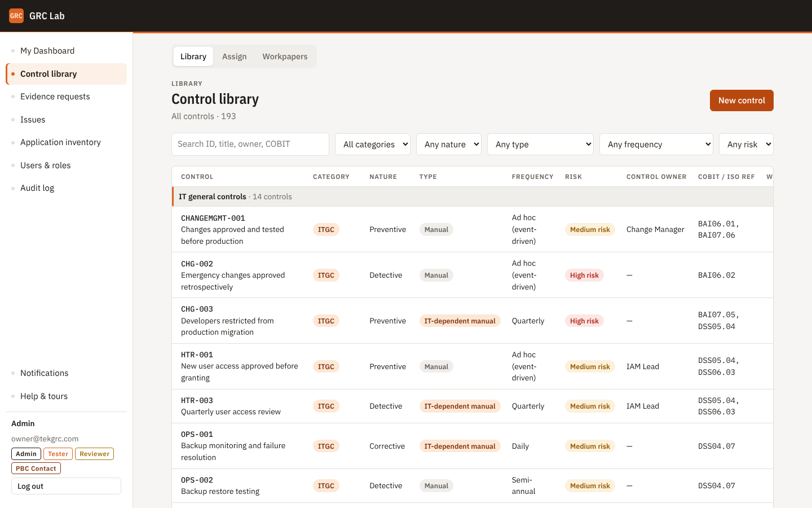812x508 pixels.
Task: Click the Frequency column header
Action: (x=532, y=177)
